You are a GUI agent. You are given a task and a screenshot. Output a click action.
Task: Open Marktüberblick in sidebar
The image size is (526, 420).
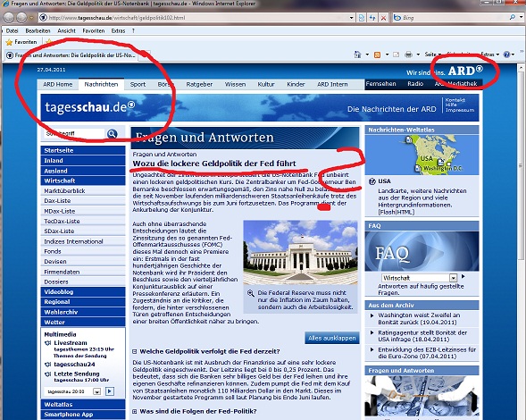tap(83, 190)
